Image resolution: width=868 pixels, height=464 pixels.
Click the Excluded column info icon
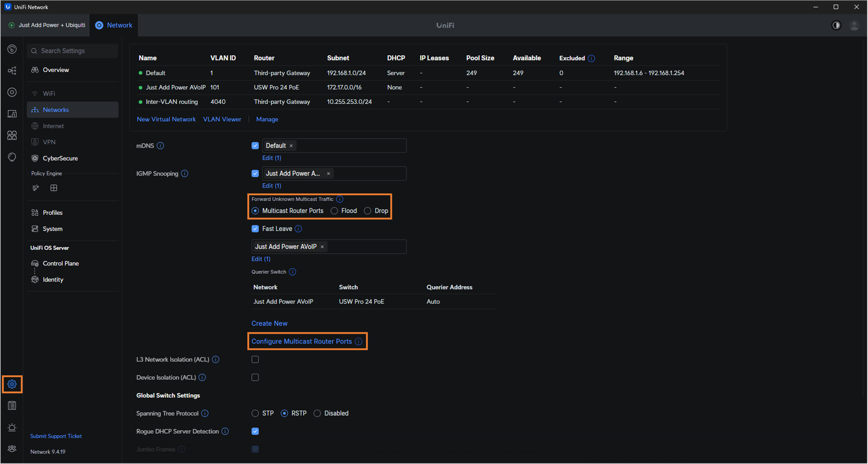click(x=591, y=58)
